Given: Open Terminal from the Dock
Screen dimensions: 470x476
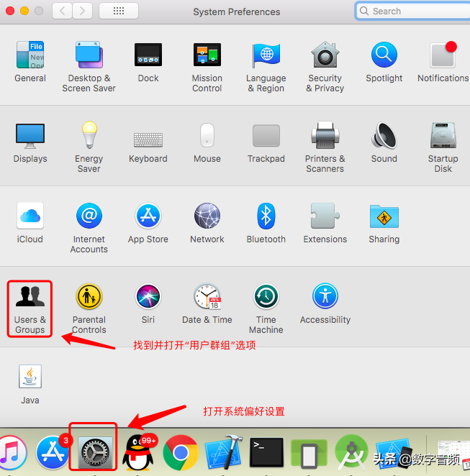Looking at the screenshot, I should click(266, 452).
